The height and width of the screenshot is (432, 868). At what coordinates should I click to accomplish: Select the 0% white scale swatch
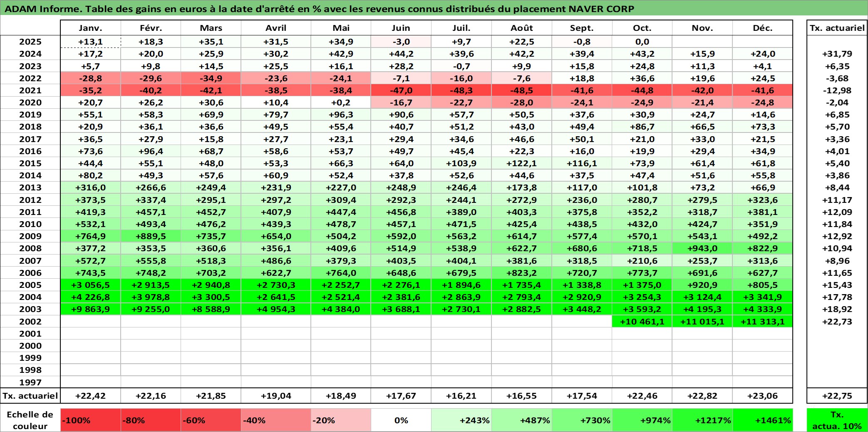point(401,420)
